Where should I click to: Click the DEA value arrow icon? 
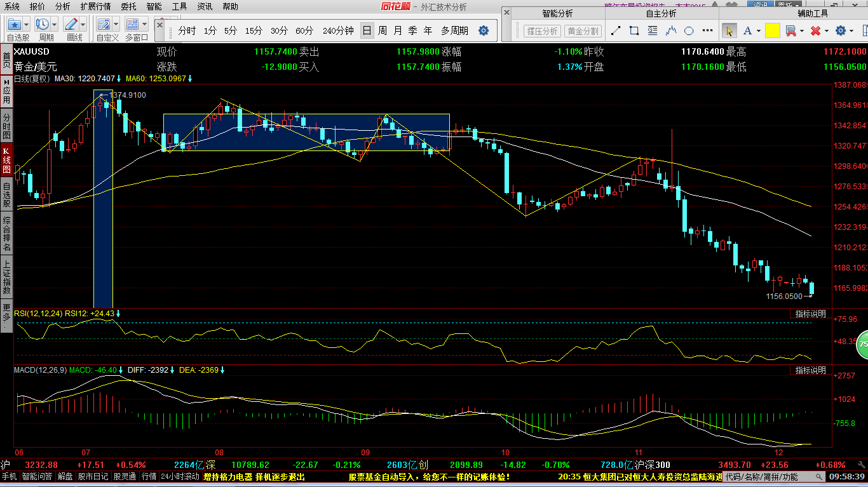pyautogui.click(x=222, y=370)
